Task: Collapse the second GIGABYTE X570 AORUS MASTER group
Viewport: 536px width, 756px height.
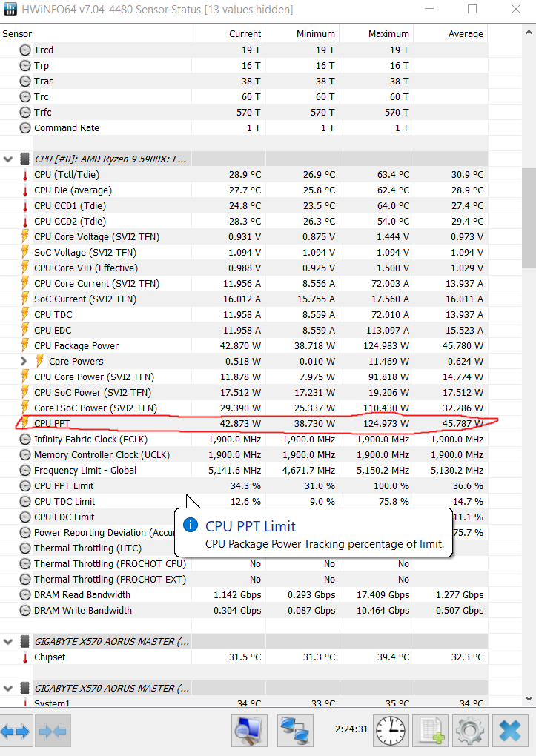Action: click(7, 689)
